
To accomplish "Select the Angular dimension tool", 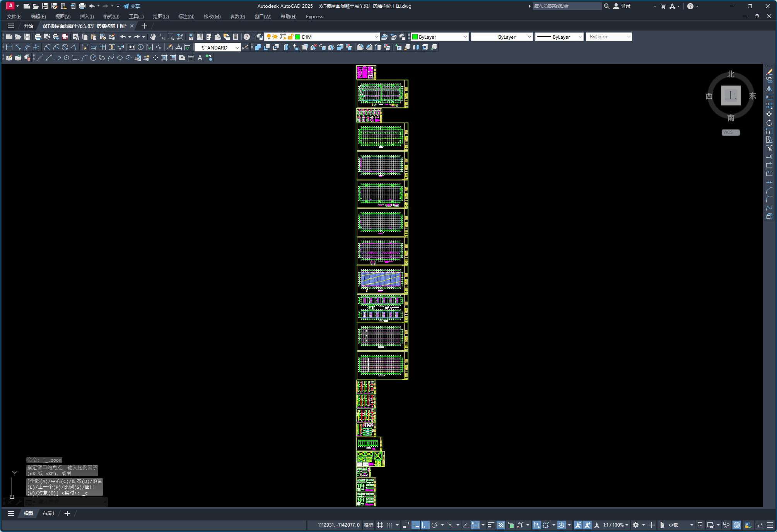I will tap(73, 47).
